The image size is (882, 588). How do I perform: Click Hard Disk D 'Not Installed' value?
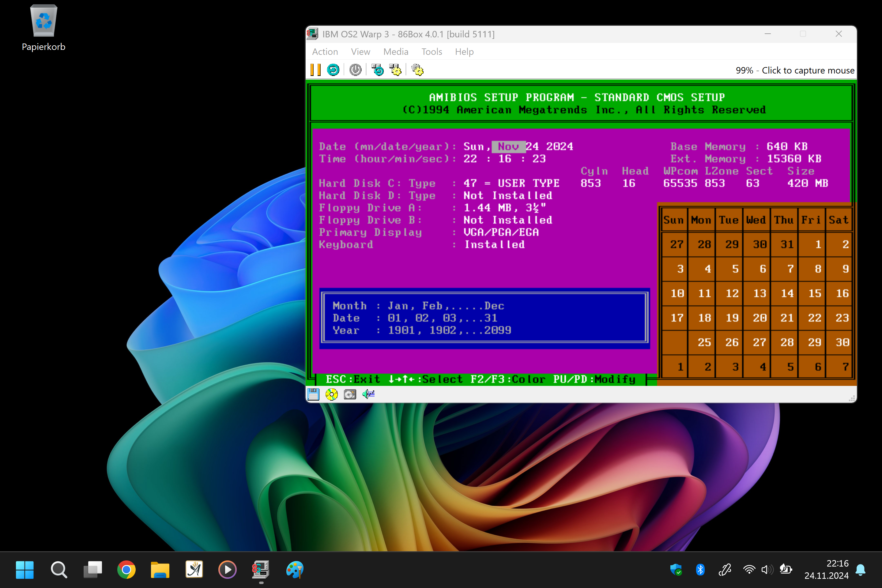(508, 196)
